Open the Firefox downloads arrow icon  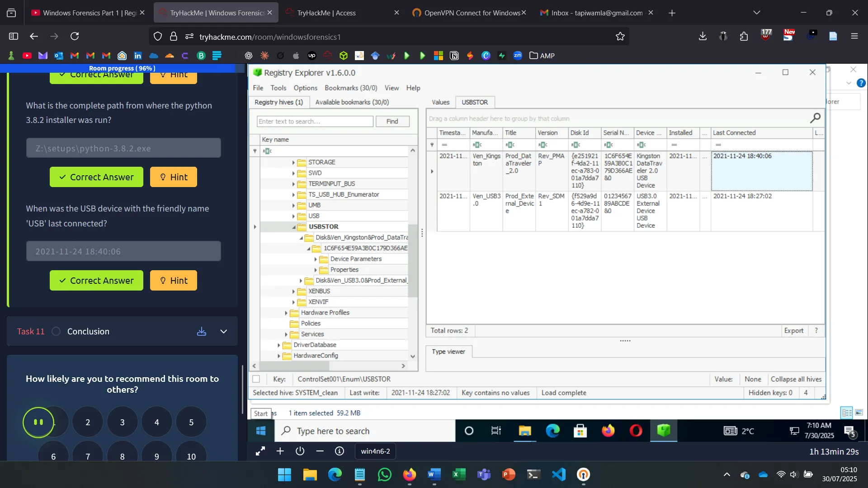702,36
